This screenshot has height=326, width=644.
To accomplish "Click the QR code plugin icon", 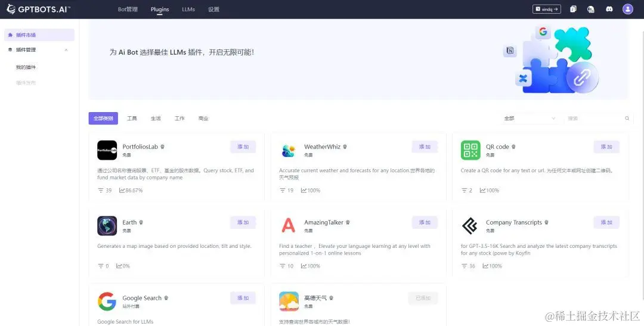I will click(x=470, y=150).
